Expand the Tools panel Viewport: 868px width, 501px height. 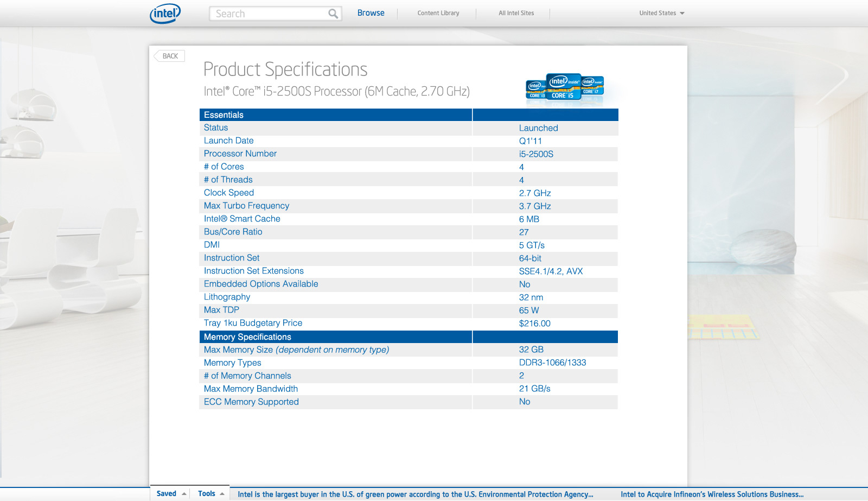[x=211, y=493]
